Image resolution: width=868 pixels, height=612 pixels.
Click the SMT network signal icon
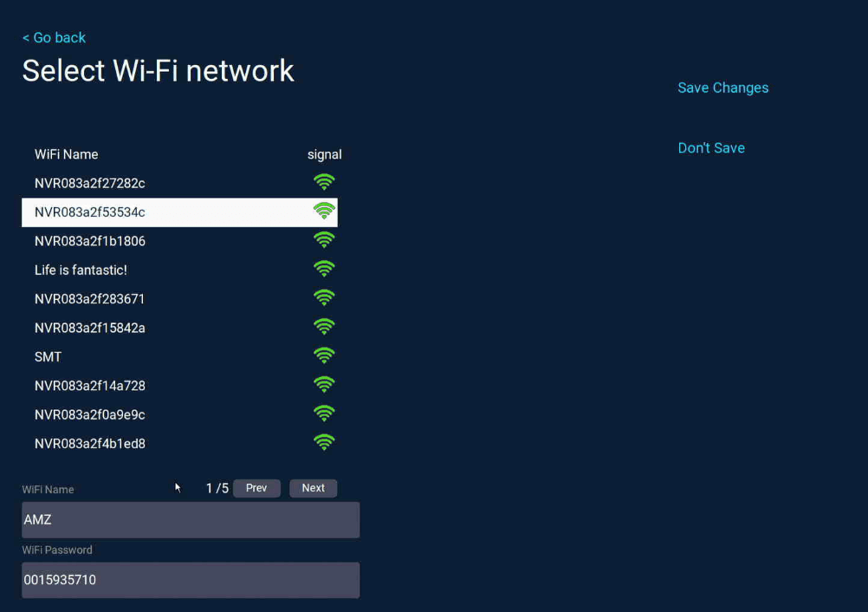[x=324, y=355]
